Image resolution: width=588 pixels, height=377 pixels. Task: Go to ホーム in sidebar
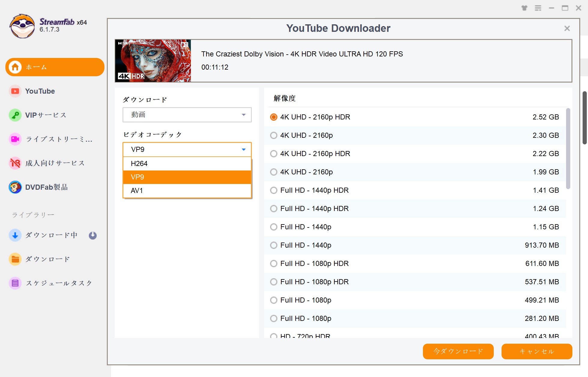[x=55, y=67]
